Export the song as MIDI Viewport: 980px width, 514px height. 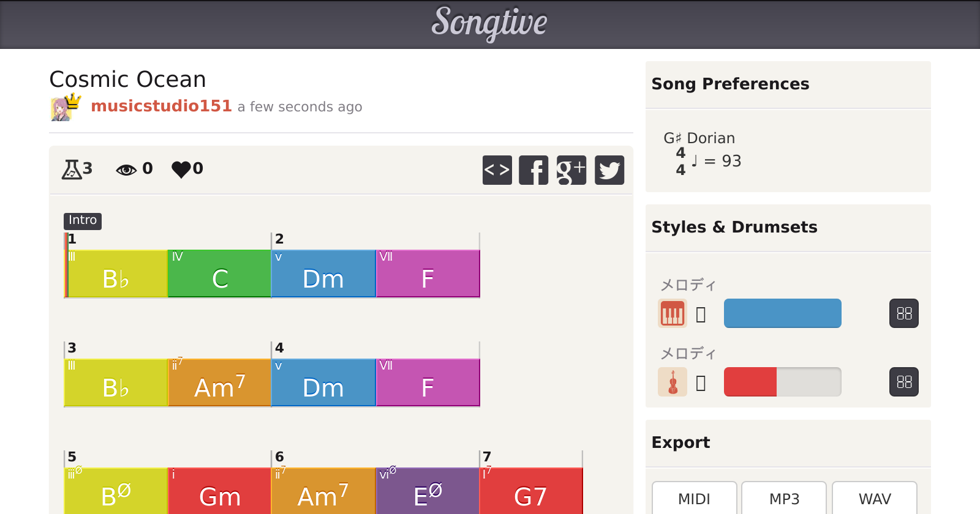tap(694, 499)
